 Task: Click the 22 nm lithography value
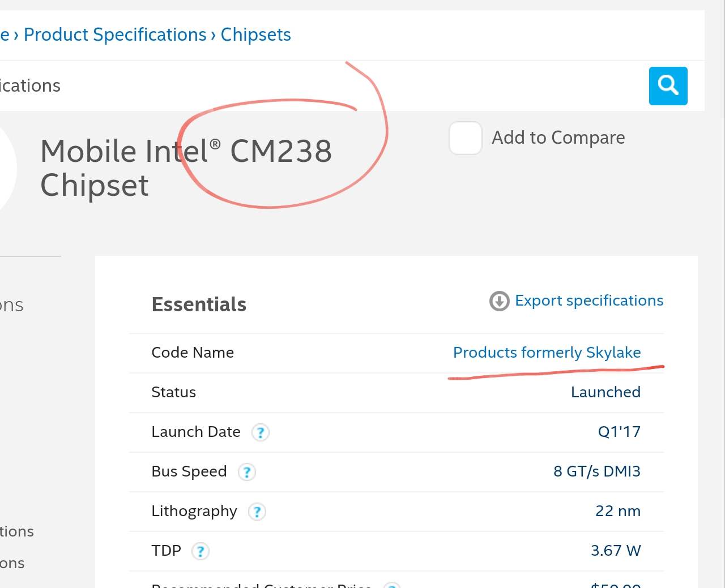pyautogui.click(x=618, y=511)
